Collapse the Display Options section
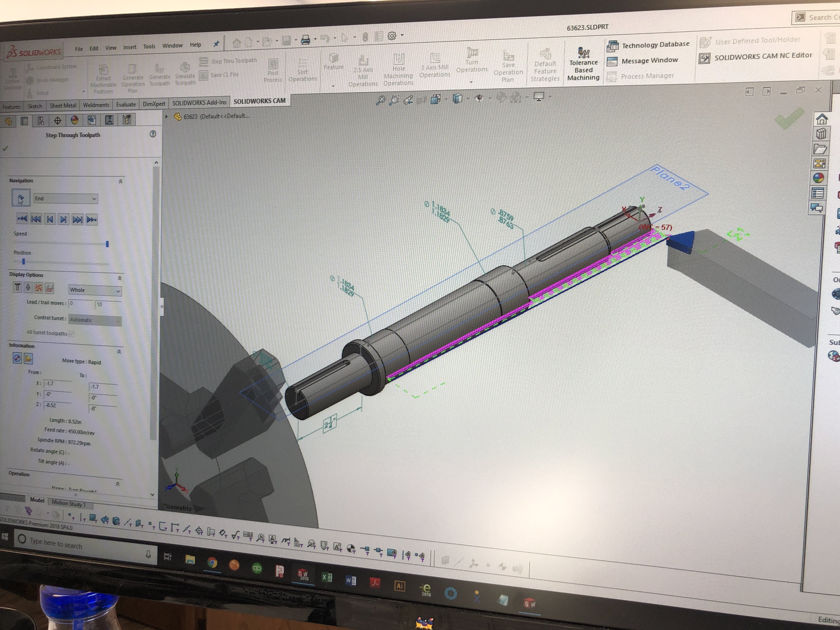 point(120,278)
